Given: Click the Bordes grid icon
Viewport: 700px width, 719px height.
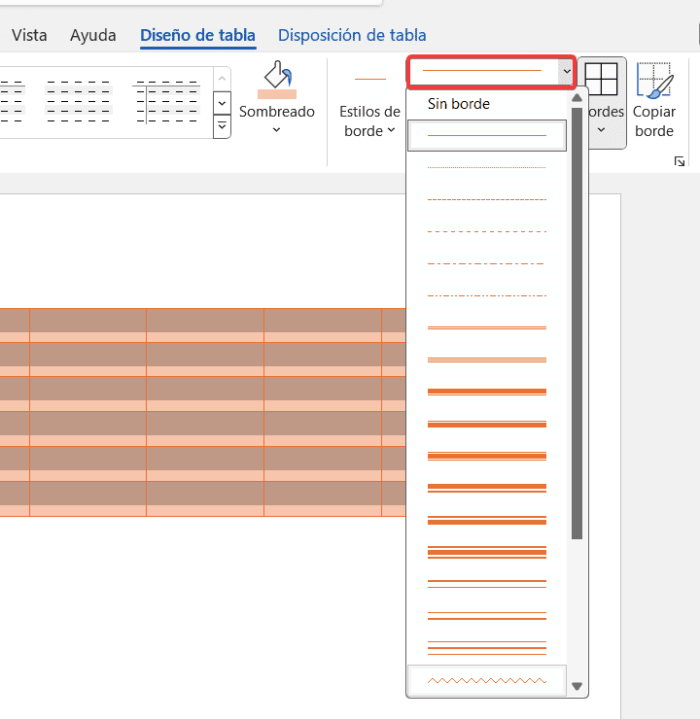Looking at the screenshot, I should tap(601, 79).
